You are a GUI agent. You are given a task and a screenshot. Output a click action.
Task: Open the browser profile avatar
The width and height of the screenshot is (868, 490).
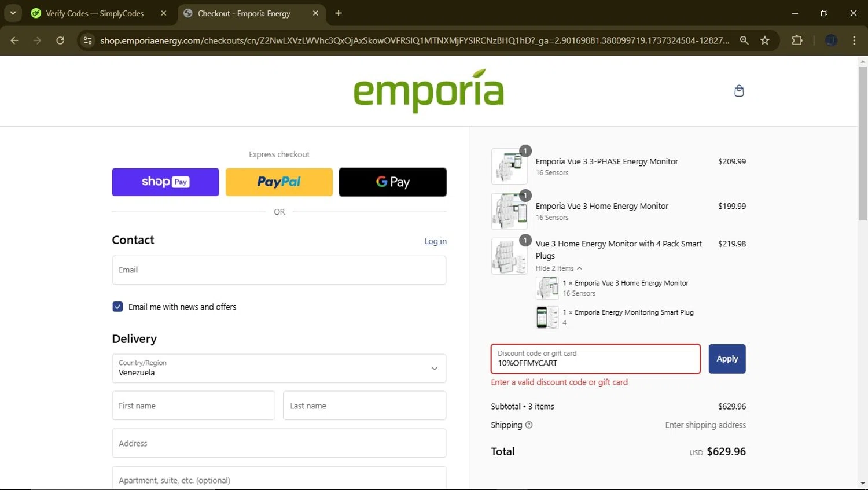(x=831, y=40)
